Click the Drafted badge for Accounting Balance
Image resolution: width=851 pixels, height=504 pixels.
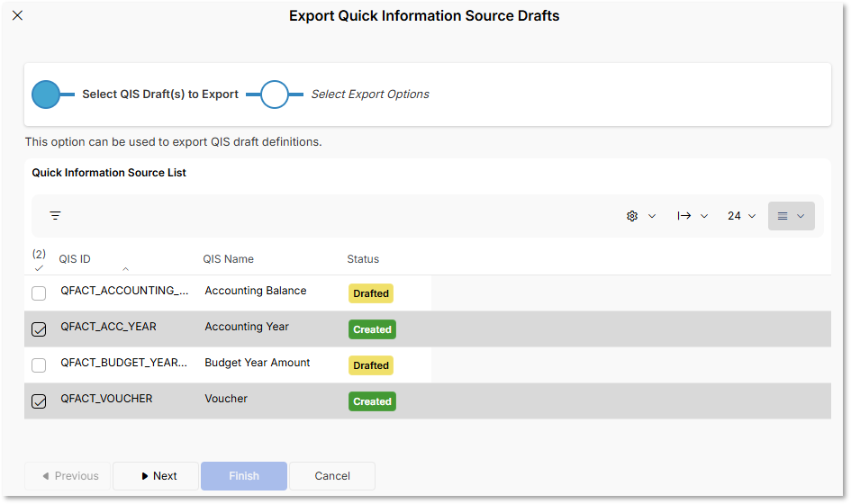pos(371,293)
